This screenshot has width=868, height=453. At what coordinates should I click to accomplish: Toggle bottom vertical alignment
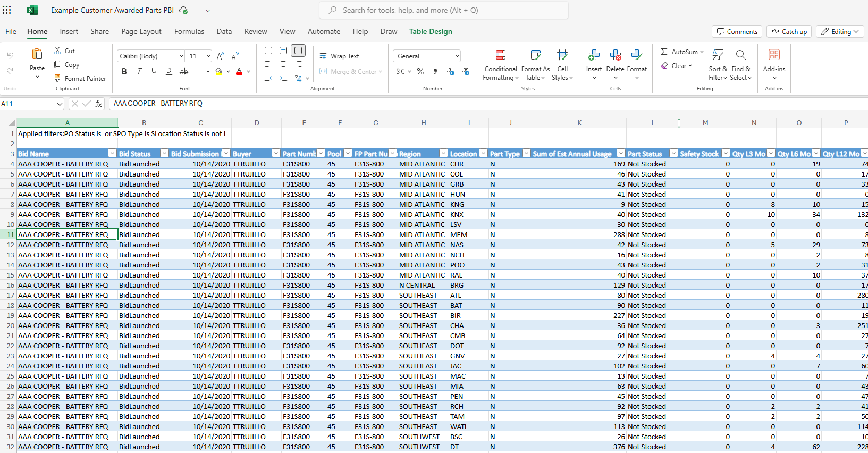298,51
